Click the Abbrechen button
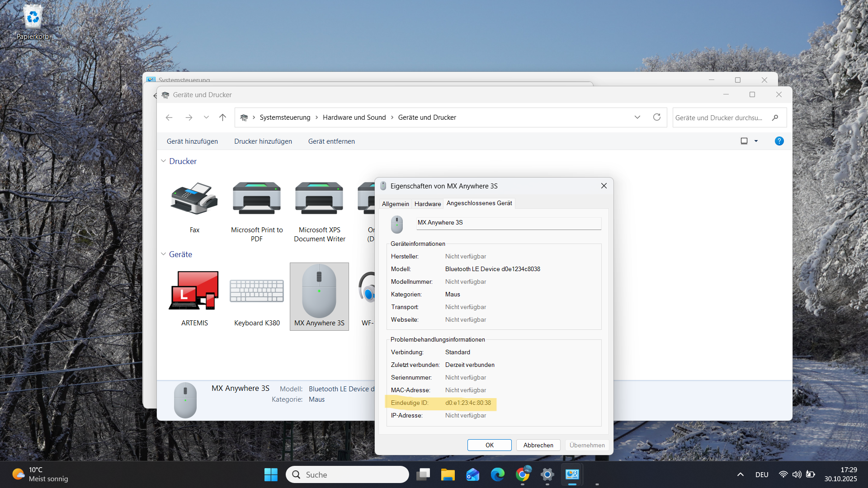 click(538, 445)
